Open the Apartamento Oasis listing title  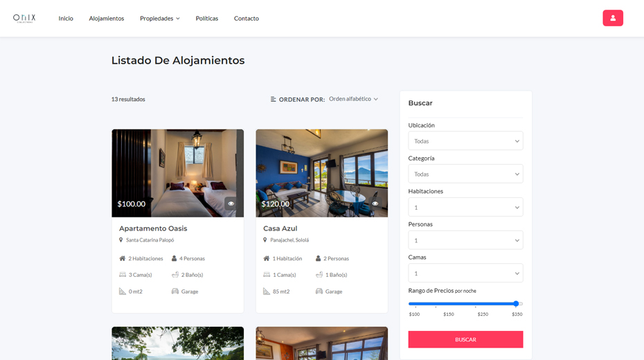click(x=153, y=228)
